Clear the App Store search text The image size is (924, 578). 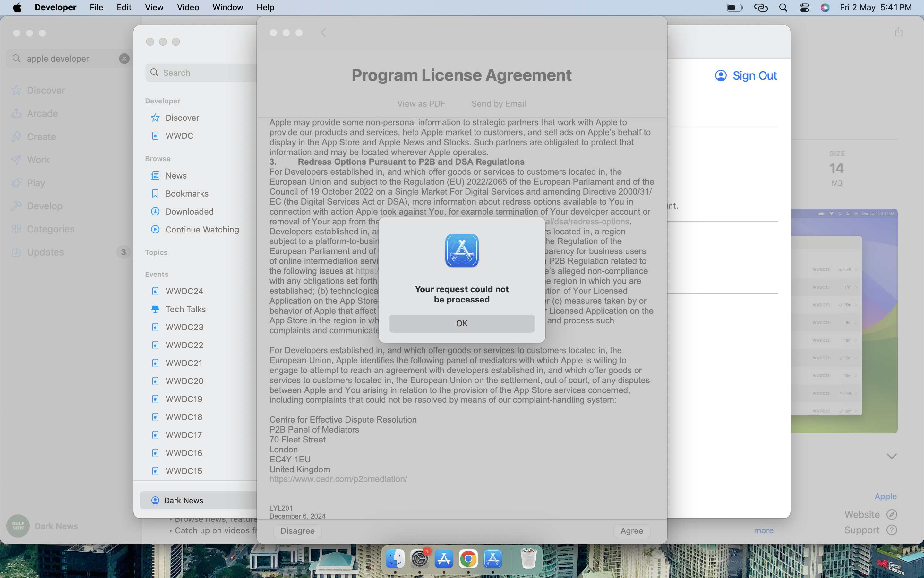click(124, 58)
